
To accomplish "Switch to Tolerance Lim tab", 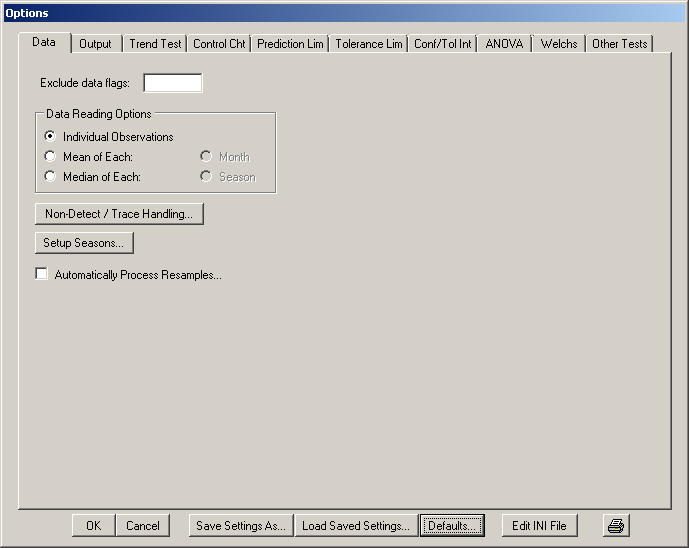I will pyautogui.click(x=369, y=44).
